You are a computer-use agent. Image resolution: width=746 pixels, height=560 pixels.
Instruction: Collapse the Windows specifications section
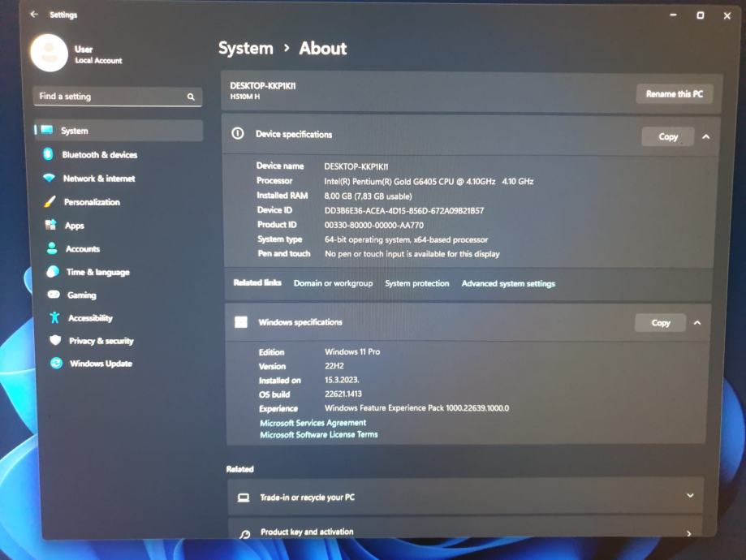click(x=697, y=322)
